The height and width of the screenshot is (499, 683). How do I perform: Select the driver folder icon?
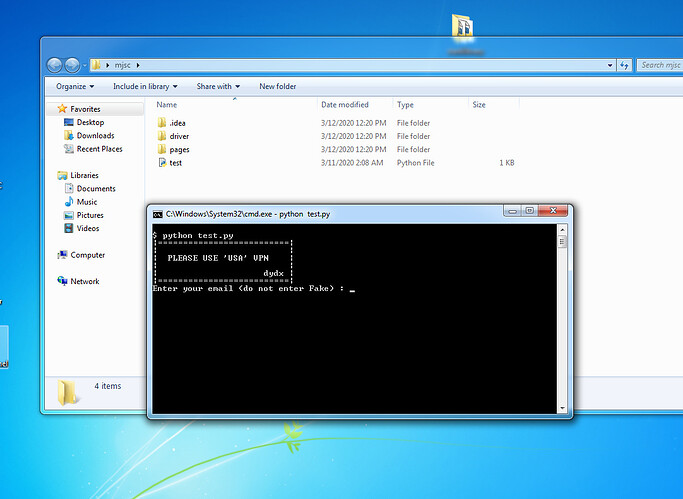coord(161,135)
